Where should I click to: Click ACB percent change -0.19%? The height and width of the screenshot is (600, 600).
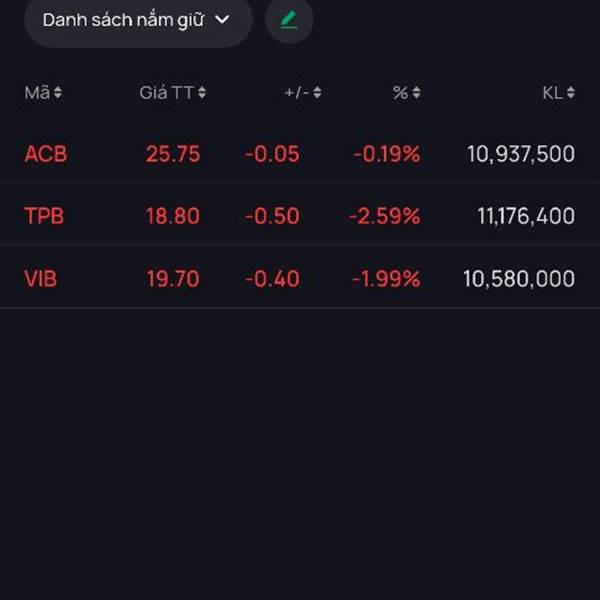pyautogui.click(x=387, y=154)
